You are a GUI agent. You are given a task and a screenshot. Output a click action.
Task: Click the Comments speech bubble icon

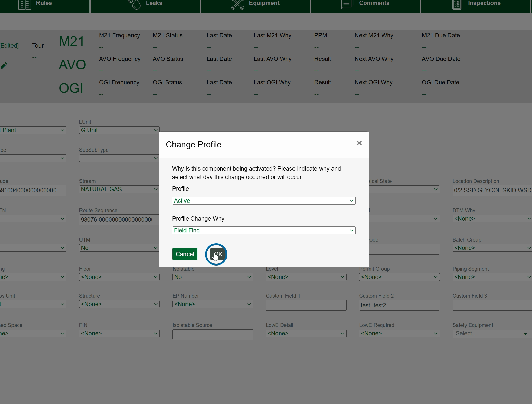[348, 4]
